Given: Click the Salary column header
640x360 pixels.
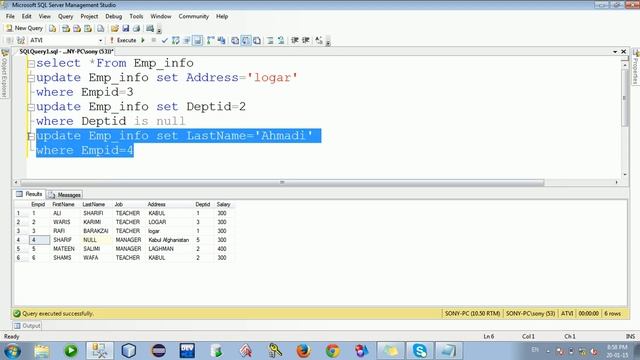Looking at the screenshot, I should 224,204.
